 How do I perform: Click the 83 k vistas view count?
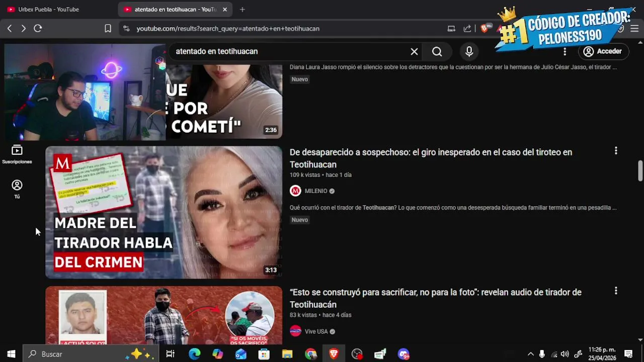click(x=303, y=315)
